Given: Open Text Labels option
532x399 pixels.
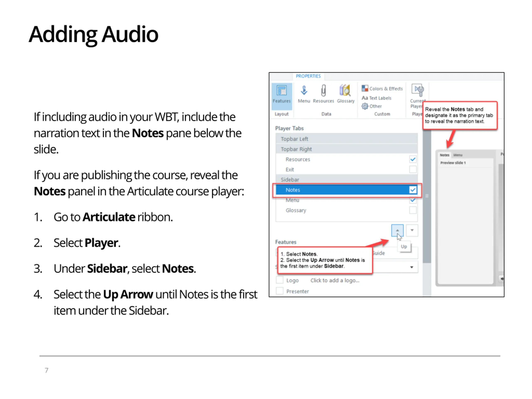Looking at the screenshot, I should (376, 98).
